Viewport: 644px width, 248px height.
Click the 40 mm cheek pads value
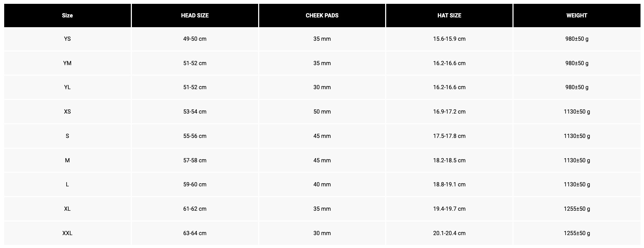tap(322, 184)
